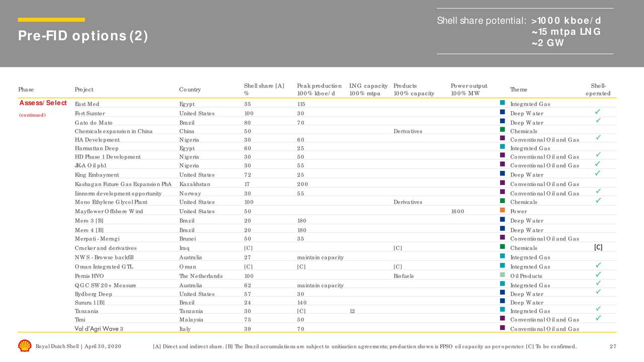The width and height of the screenshot is (644, 362).
Task: Click the dark blue square for Fort Sumter
Action: point(503,112)
